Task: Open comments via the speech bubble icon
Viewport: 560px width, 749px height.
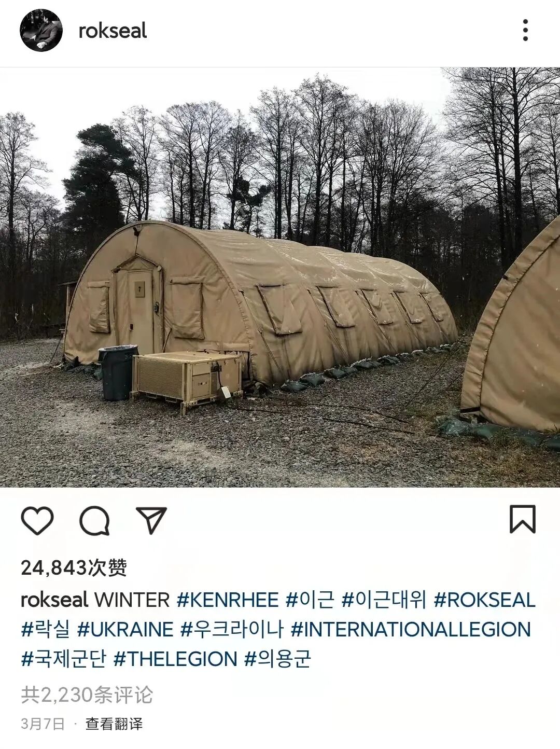Action: (94, 520)
